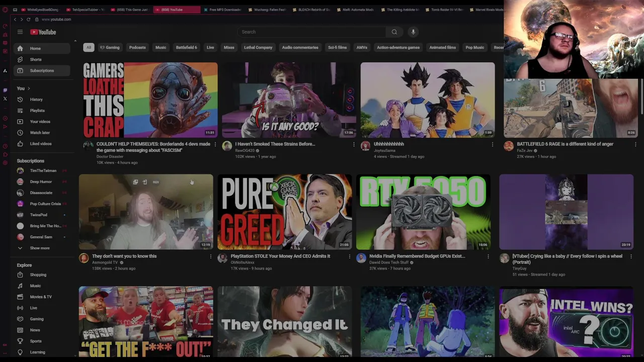Reload the page with refresh icon

(x=29, y=19)
